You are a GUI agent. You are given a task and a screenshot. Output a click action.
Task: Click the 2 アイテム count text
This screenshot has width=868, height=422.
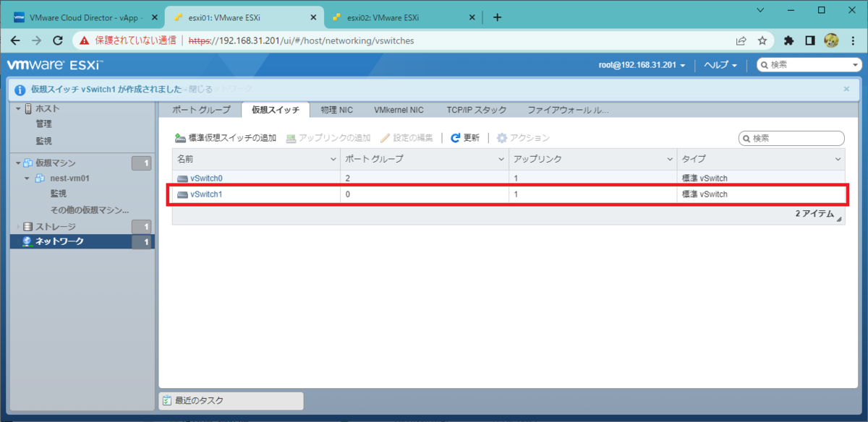click(x=814, y=215)
